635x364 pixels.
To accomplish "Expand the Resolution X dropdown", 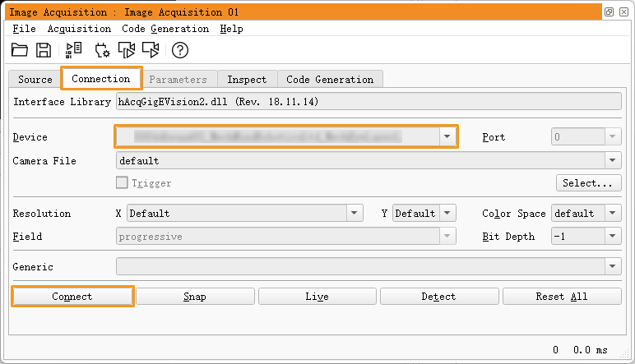I will click(x=355, y=214).
